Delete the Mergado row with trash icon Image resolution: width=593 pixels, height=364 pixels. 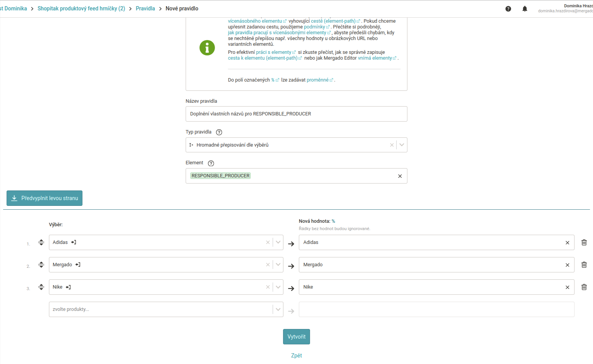584,265
